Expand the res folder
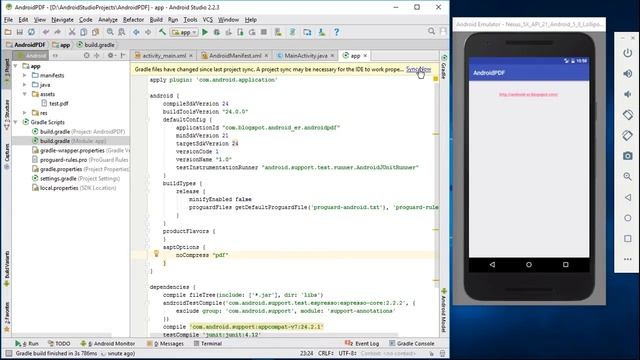Image resolution: width=640 pixels, height=360 pixels. pos(24,113)
